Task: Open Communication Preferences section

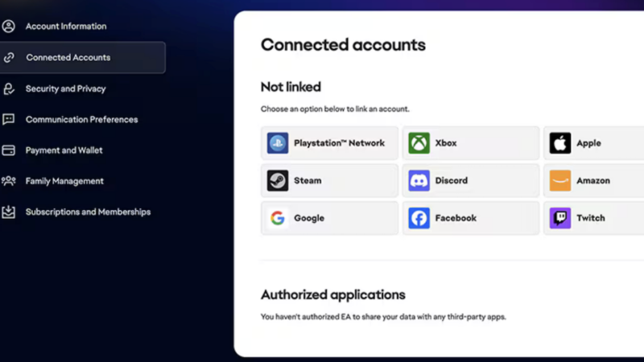Action: tap(82, 119)
